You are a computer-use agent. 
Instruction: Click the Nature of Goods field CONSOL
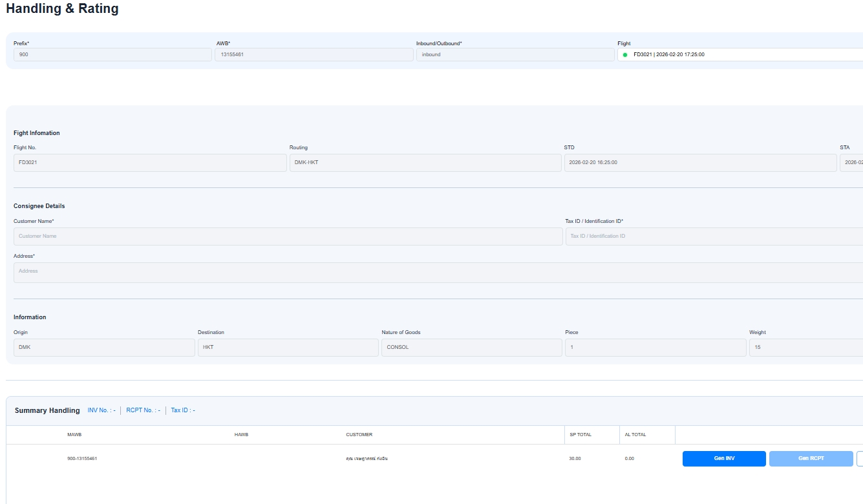(471, 348)
